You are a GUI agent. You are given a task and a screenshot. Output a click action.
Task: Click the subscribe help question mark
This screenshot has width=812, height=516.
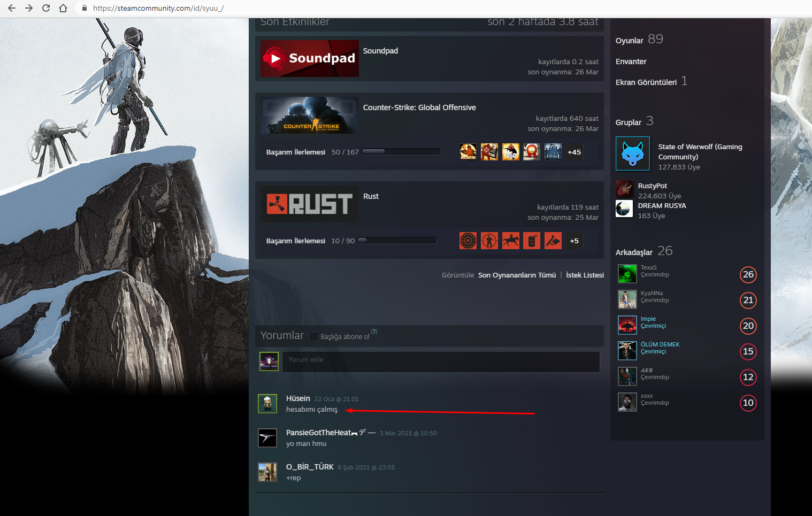pyautogui.click(x=374, y=332)
